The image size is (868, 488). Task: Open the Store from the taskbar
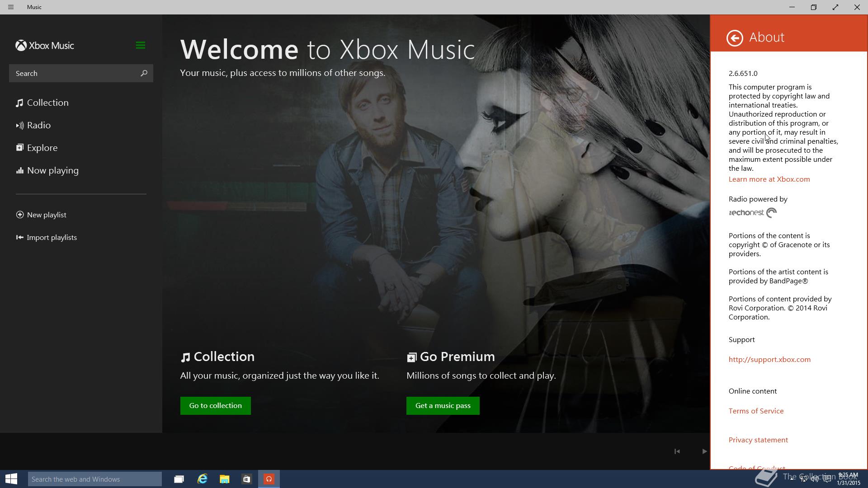pyautogui.click(x=246, y=479)
